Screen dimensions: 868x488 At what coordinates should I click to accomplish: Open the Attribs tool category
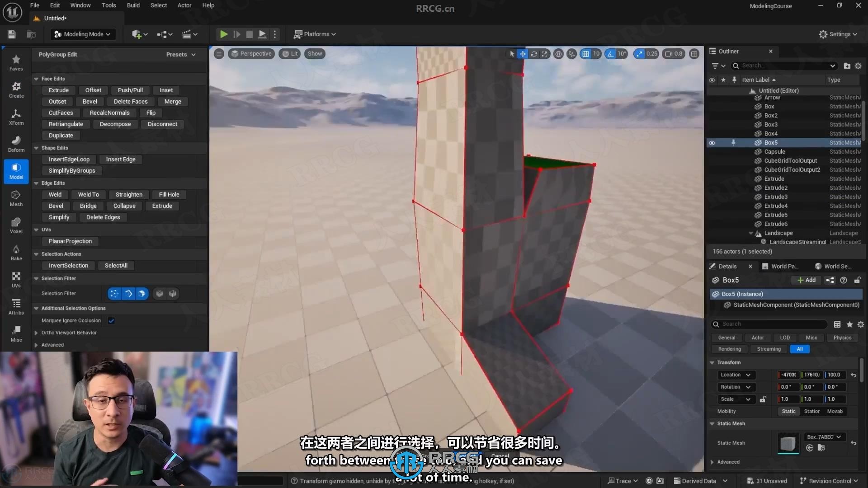[x=16, y=307]
